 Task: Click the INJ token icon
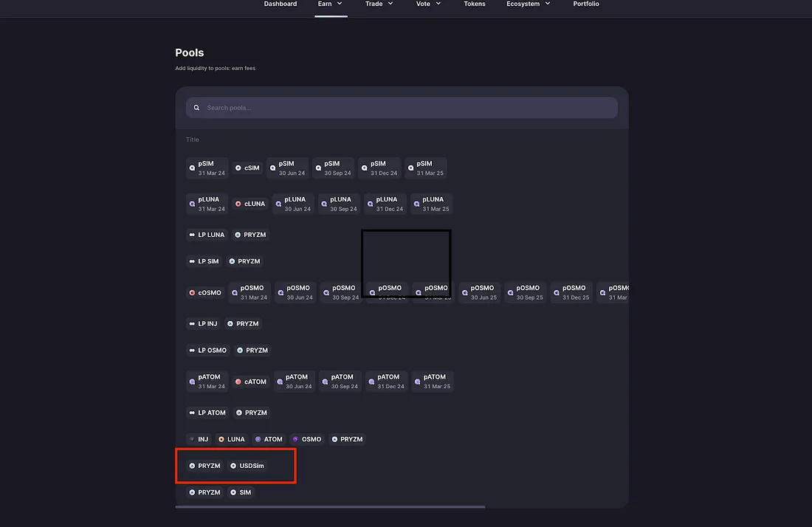[x=193, y=439]
